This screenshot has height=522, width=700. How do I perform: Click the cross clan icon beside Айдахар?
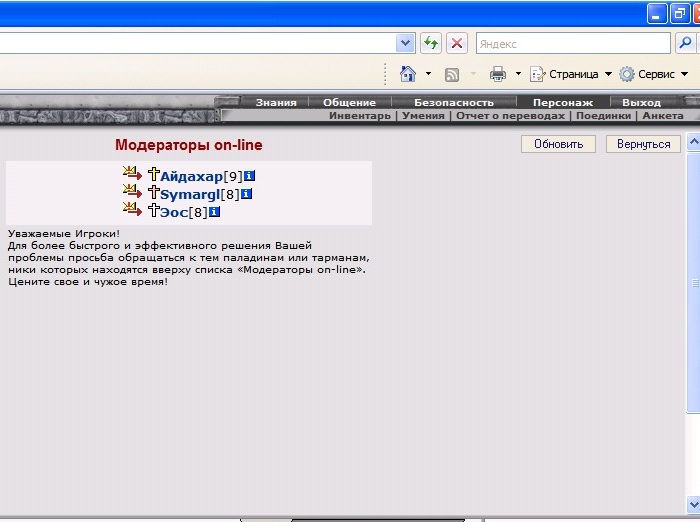coord(154,174)
